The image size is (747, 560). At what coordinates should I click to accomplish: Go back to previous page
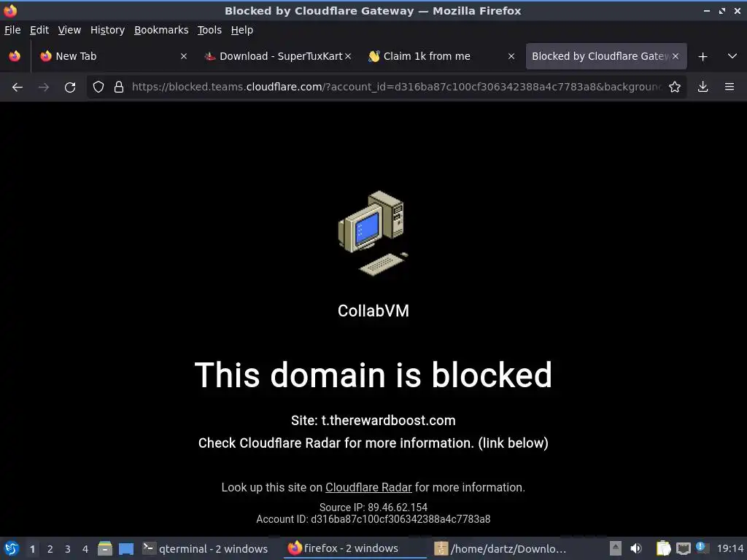pyautogui.click(x=18, y=87)
